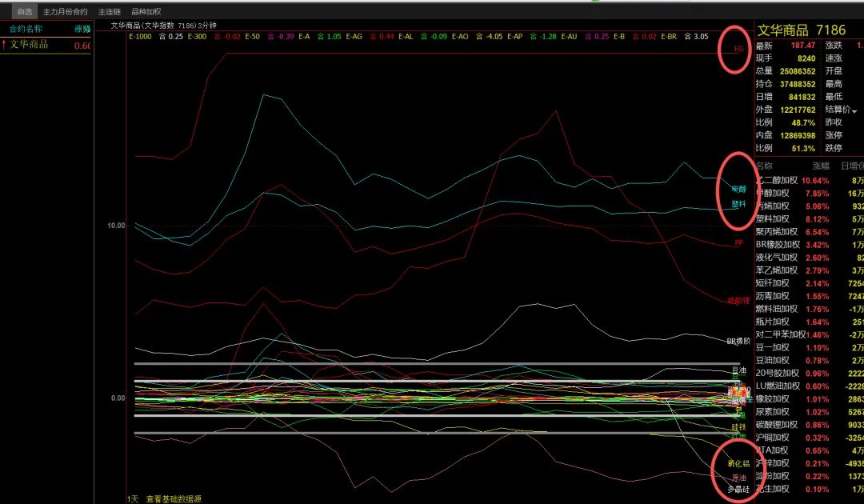Select 燃料油加权 row in the ranking list
The height and width of the screenshot is (504, 864).
[x=810, y=309]
